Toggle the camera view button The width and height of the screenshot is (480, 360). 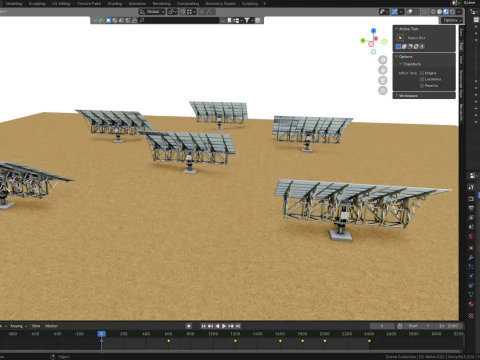(x=383, y=80)
